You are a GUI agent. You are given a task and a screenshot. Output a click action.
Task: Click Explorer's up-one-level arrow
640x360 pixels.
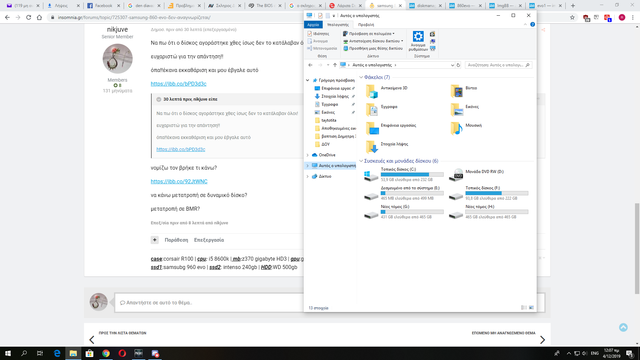pos(335,65)
